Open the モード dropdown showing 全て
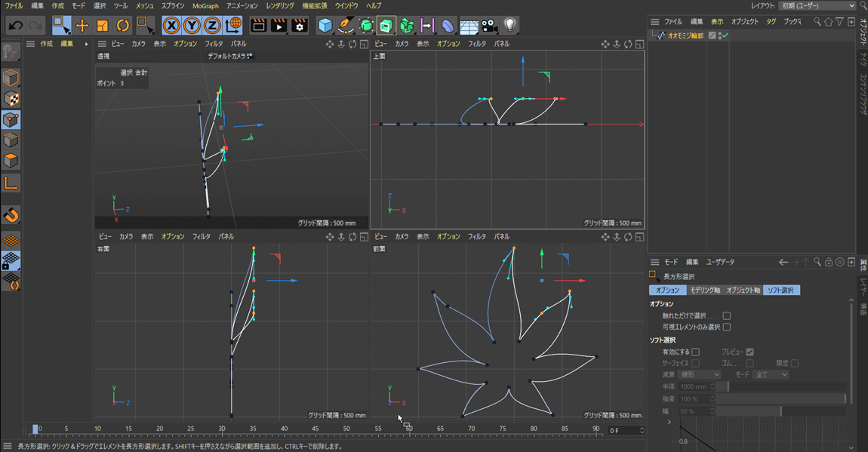This screenshot has height=452, width=868. coord(771,374)
